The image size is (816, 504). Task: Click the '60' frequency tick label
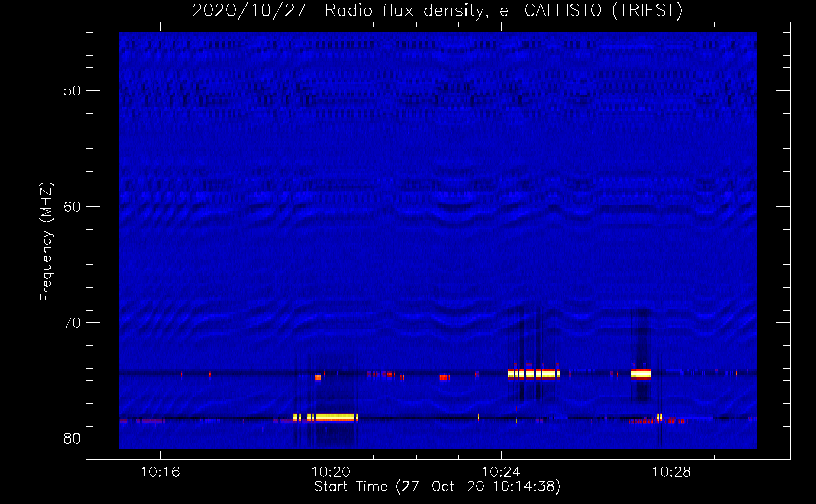73,207
